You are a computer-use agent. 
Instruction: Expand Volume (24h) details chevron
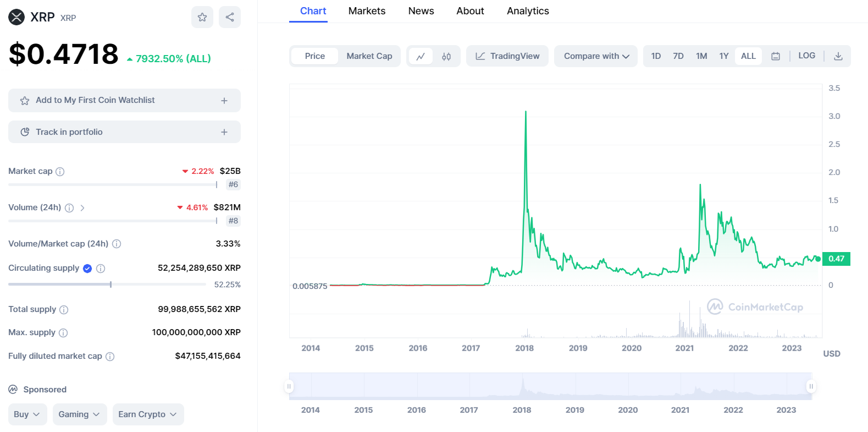82,208
